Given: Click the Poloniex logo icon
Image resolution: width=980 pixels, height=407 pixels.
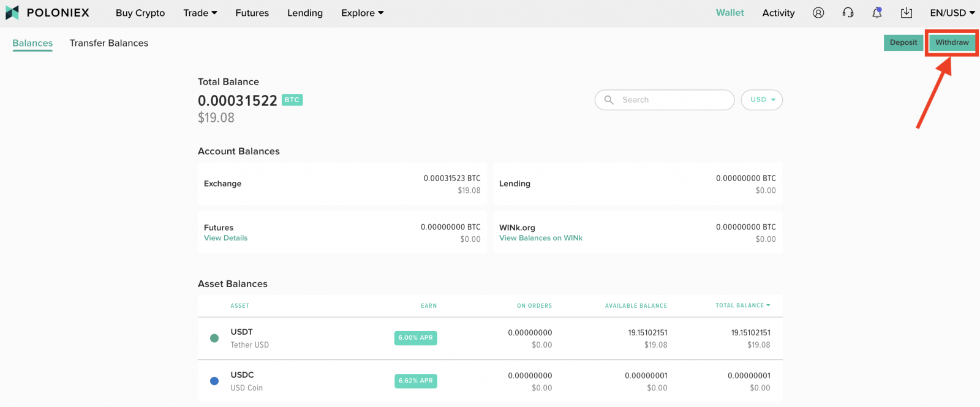Looking at the screenshot, I should pyautogui.click(x=12, y=13).
